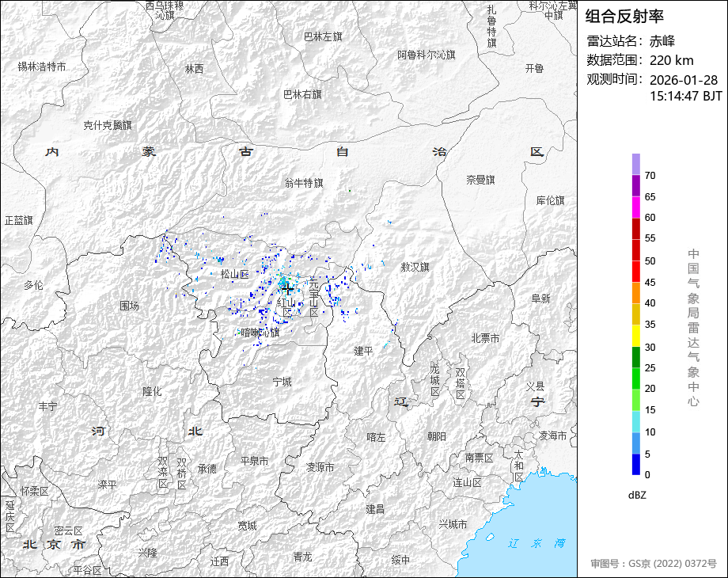This screenshot has height=578, width=728.
Task: Pick the bright red 45–50 dBZ legend color
Action: pos(636,272)
